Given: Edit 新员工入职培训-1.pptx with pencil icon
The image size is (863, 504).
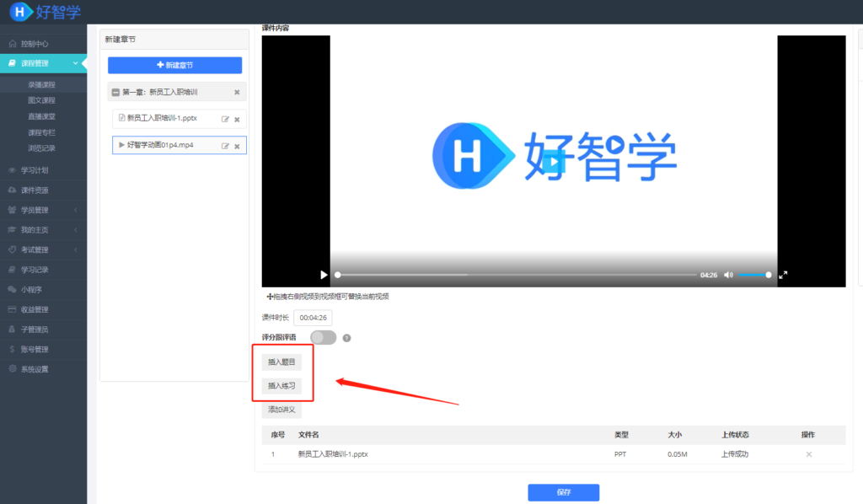Looking at the screenshot, I should pyautogui.click(x=225, y=119).
